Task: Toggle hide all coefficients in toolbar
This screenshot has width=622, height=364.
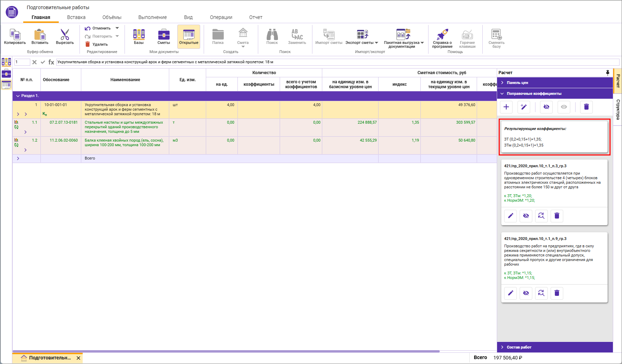Action: tap(546, 107)
